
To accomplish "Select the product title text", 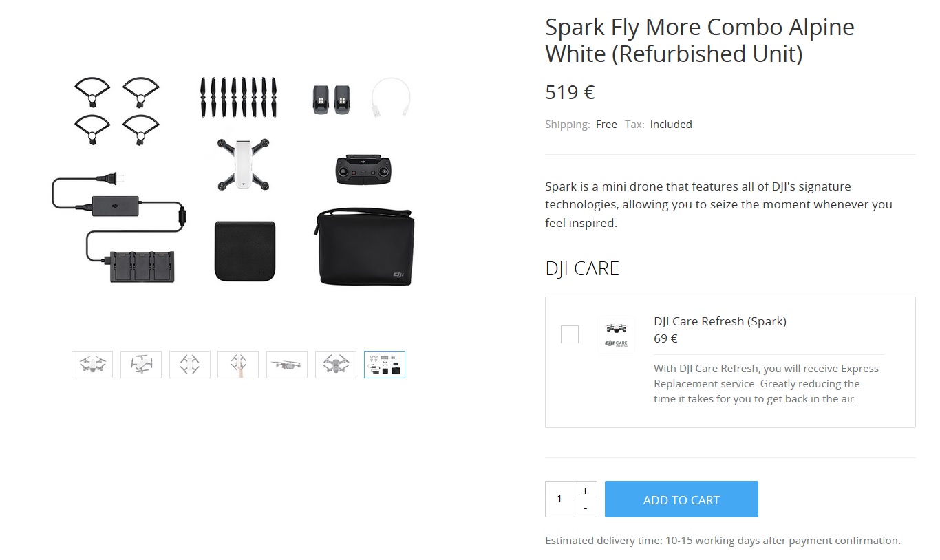I will pyautogui.click(x=699, y=40).
